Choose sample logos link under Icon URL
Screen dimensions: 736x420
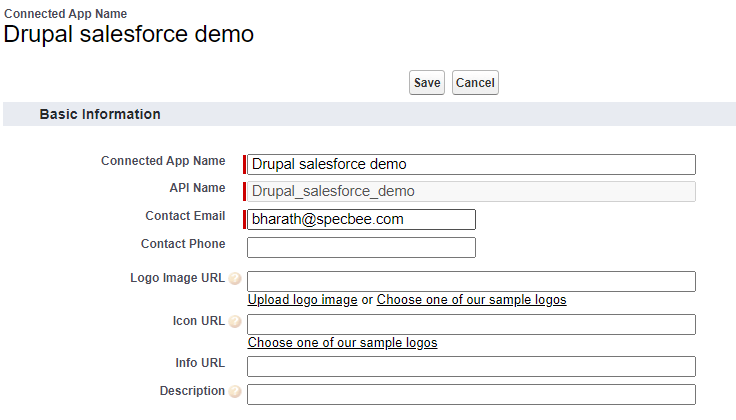coord(342,343)
